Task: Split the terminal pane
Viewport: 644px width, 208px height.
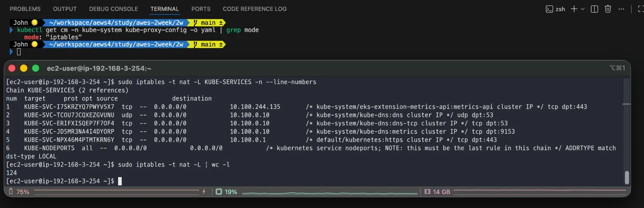Action: click(x=594, y=9)
